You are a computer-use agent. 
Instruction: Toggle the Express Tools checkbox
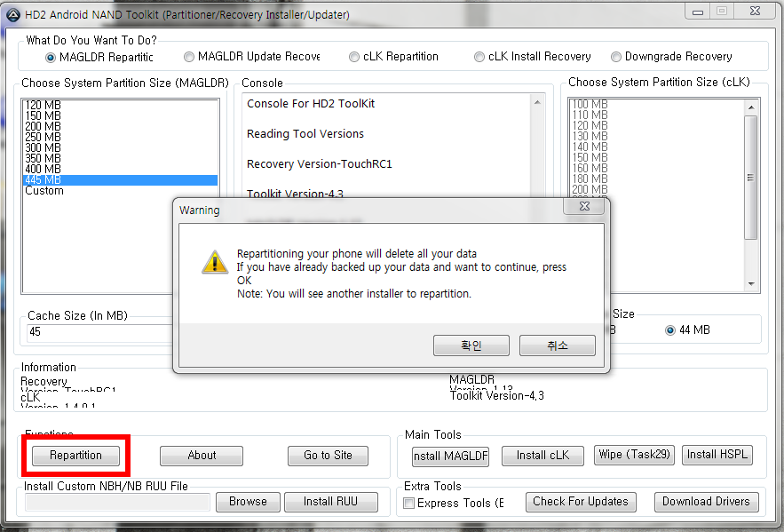click(408, 503)
